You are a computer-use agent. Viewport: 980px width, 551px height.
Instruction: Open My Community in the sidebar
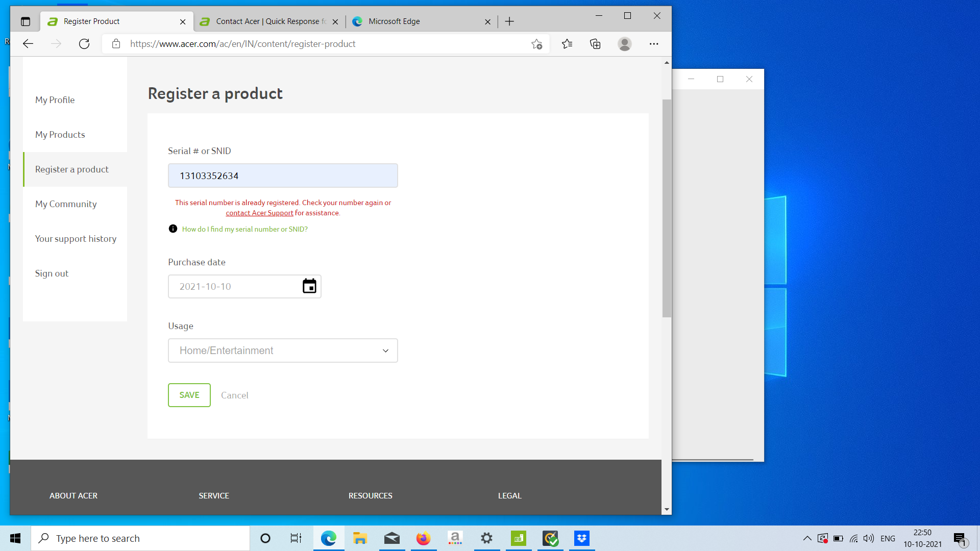[66, 204]
